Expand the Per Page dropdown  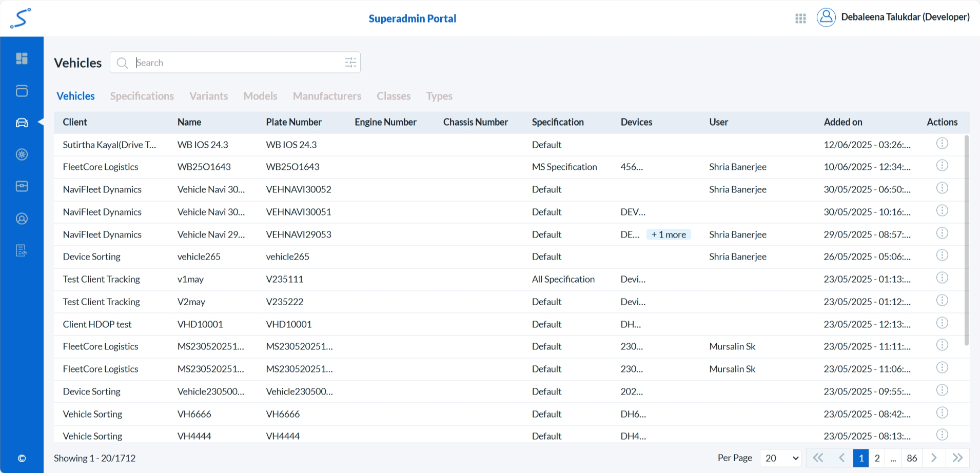(x=780, y=458)
